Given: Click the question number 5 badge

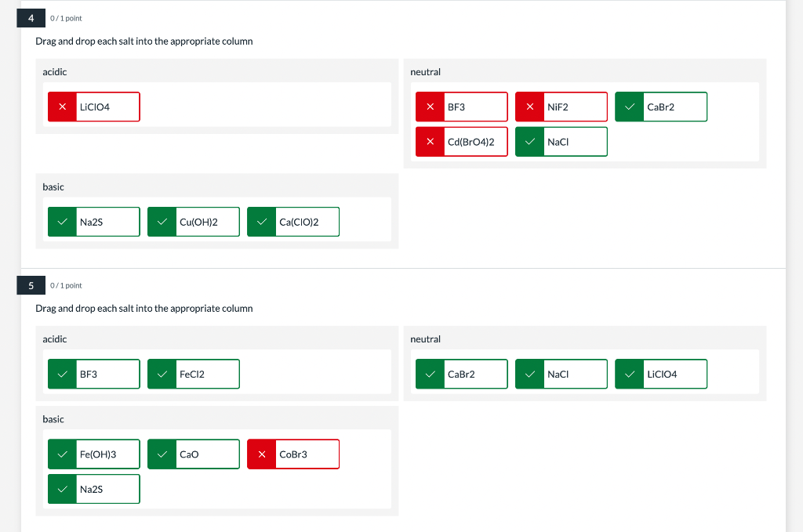Looking at the screenshot, I should tap(31, 285).
